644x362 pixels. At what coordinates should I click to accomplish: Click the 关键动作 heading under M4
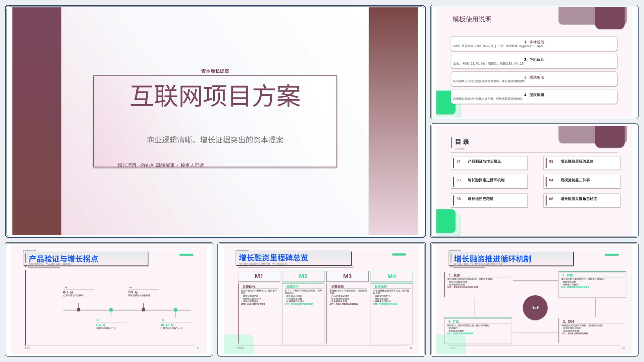click(x=381, y=287)
